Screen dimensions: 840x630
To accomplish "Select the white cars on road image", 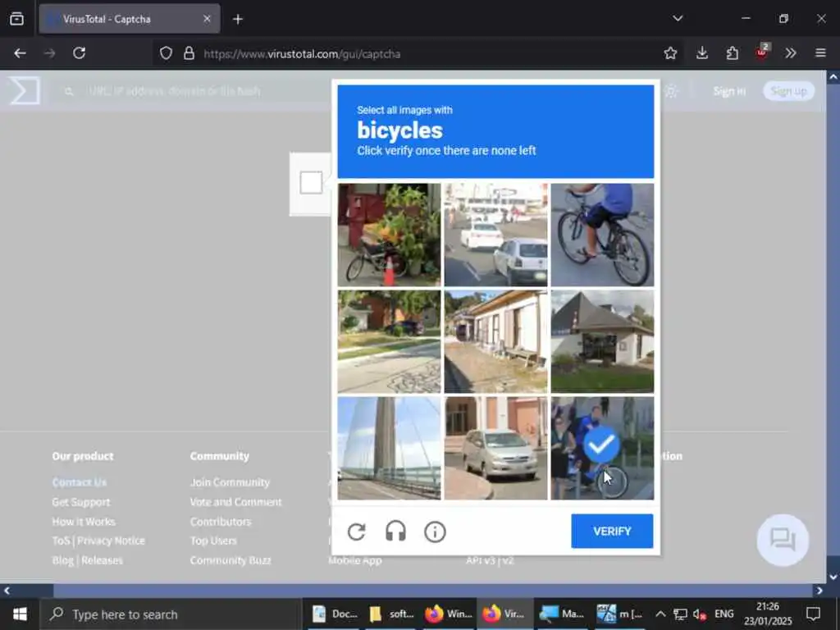I will coord(495,235).
